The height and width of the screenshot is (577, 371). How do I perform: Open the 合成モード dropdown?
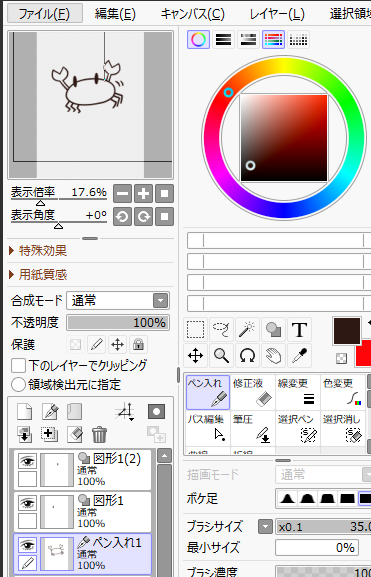click(118, 301)
